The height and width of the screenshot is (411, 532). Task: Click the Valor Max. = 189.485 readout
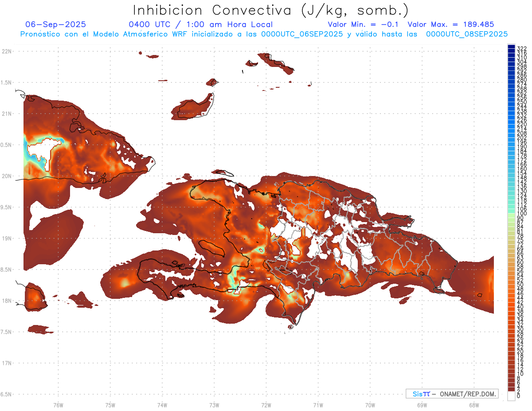coord(450,24)
